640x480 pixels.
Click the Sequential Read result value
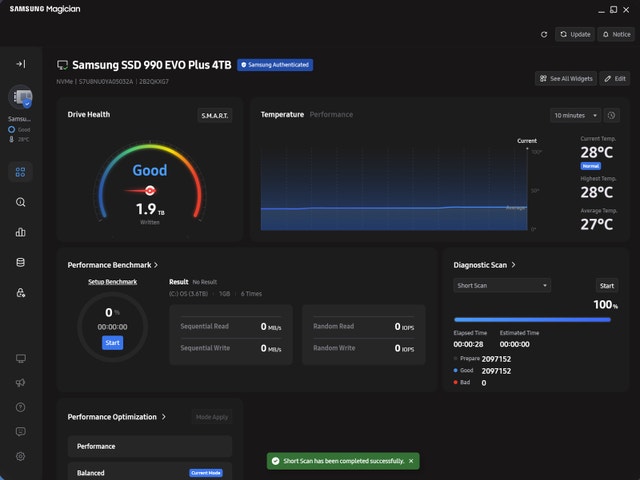(x=271, y=327)
